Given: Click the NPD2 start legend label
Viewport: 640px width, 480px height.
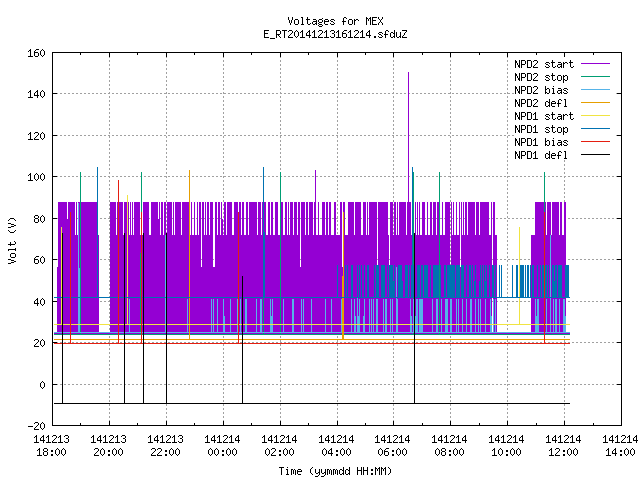Looking at the screenshot, I should click(x=544, y=64).
